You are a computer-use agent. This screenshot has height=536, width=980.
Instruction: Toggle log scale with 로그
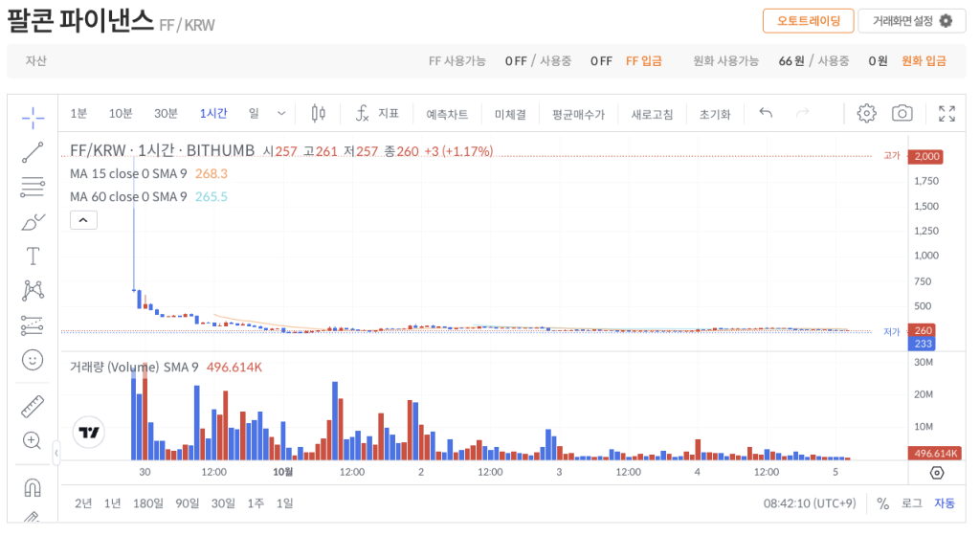[911, 503]
